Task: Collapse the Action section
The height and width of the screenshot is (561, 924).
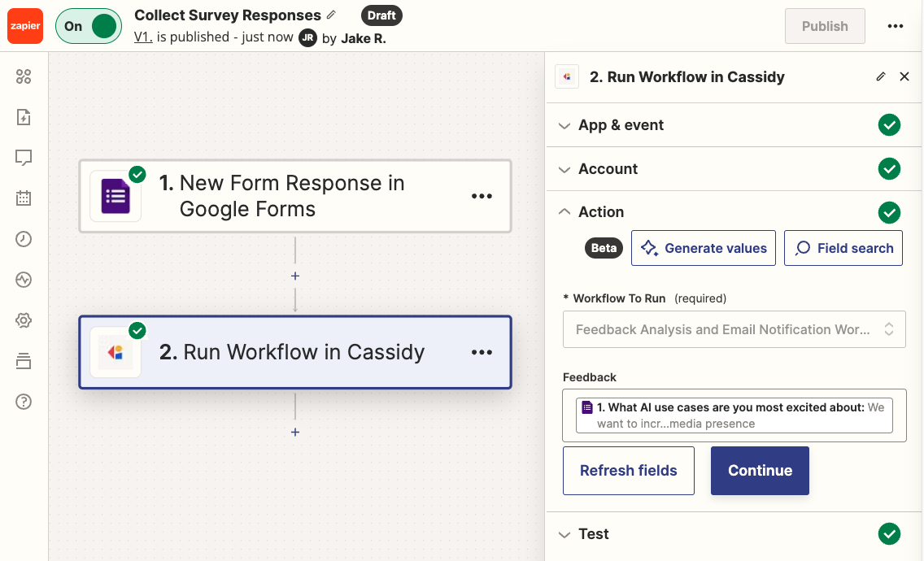Action: click(602, 211)
